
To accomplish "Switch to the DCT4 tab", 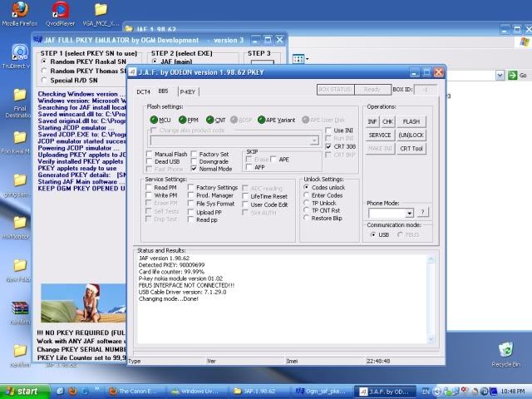I will pyautogui.click(x=143, y=91).
